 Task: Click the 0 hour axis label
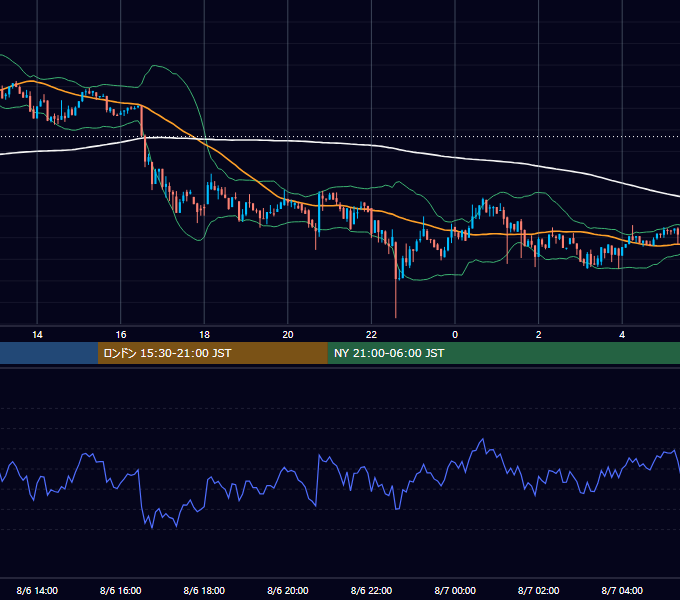click(x=455, y=335)
